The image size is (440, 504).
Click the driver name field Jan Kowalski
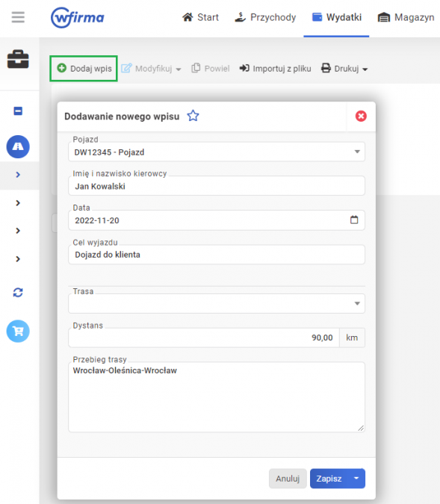coord(217,186)
